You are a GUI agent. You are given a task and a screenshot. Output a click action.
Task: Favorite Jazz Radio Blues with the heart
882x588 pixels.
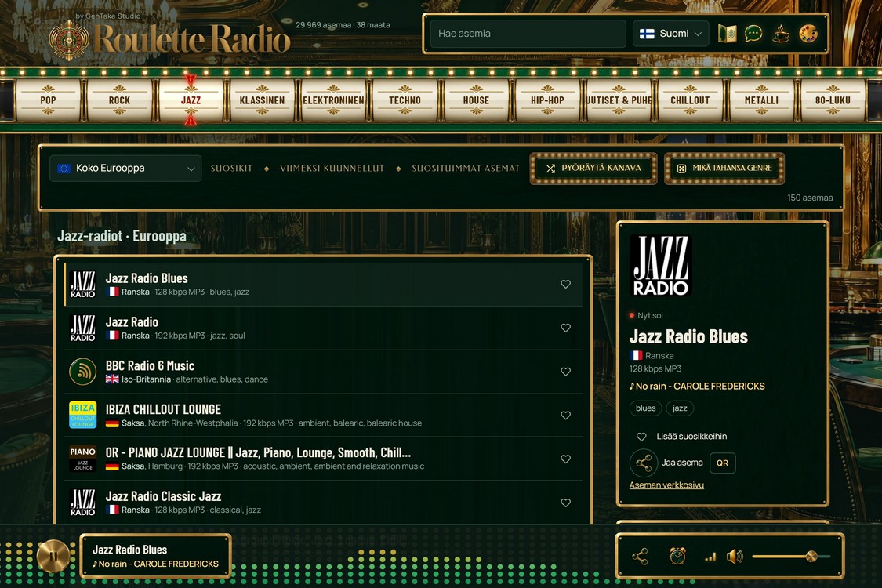click(x=566, y=284)
